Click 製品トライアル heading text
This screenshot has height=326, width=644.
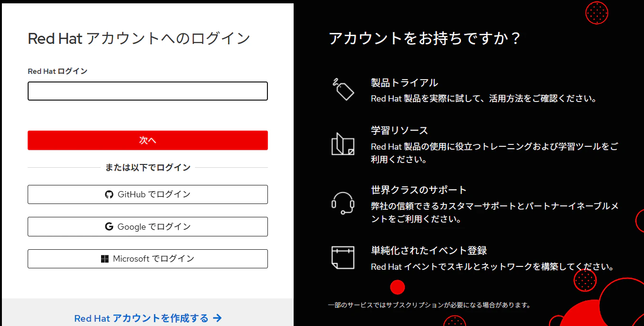click(x=404, y=83)
